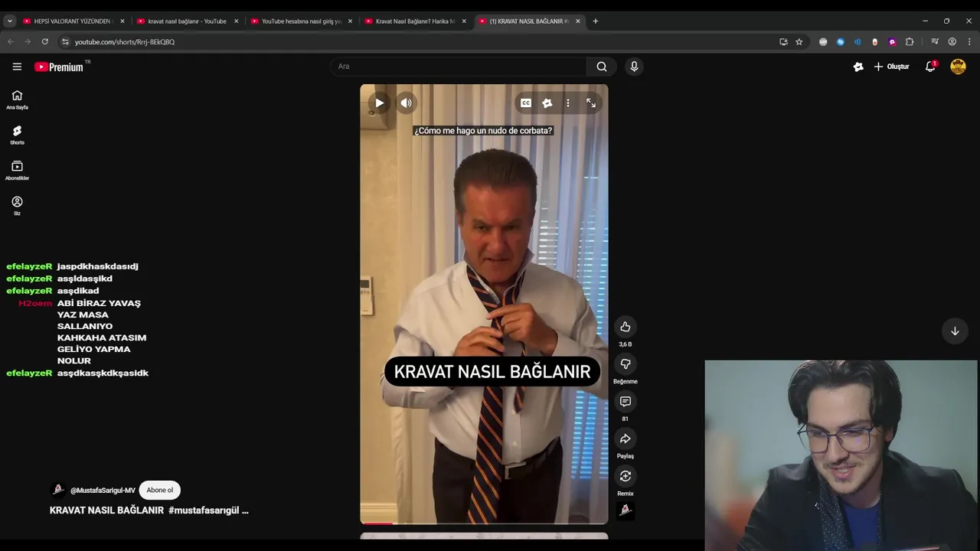Open Ana Sayfa in the sidebar
The height and width of the screenshot is (551, 980).
pos(17,99)
